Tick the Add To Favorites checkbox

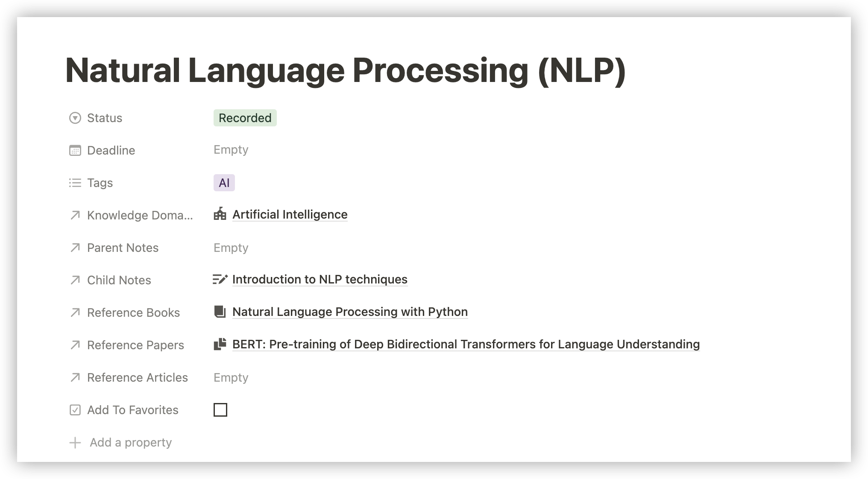pyautogui.click(x=220, y=410)
